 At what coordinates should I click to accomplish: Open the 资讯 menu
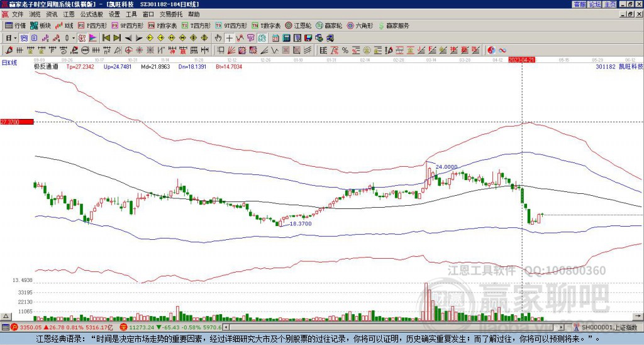click(52, 14)
